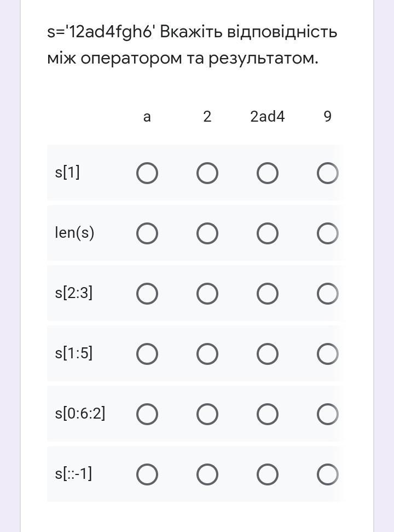Mark '9' for the s[2:3] row

tap(328, 294)
